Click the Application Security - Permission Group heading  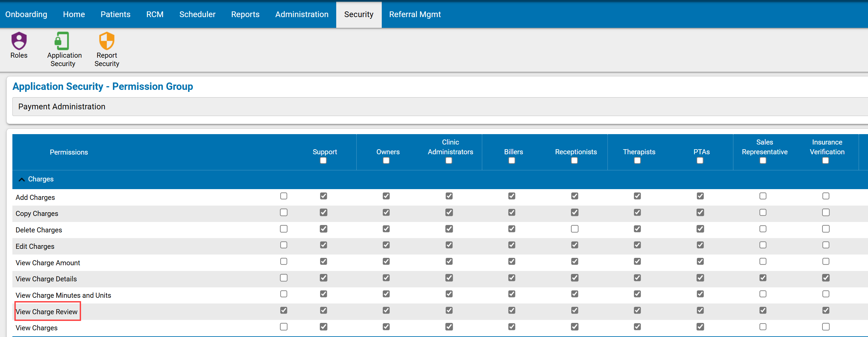pos(102,87)
